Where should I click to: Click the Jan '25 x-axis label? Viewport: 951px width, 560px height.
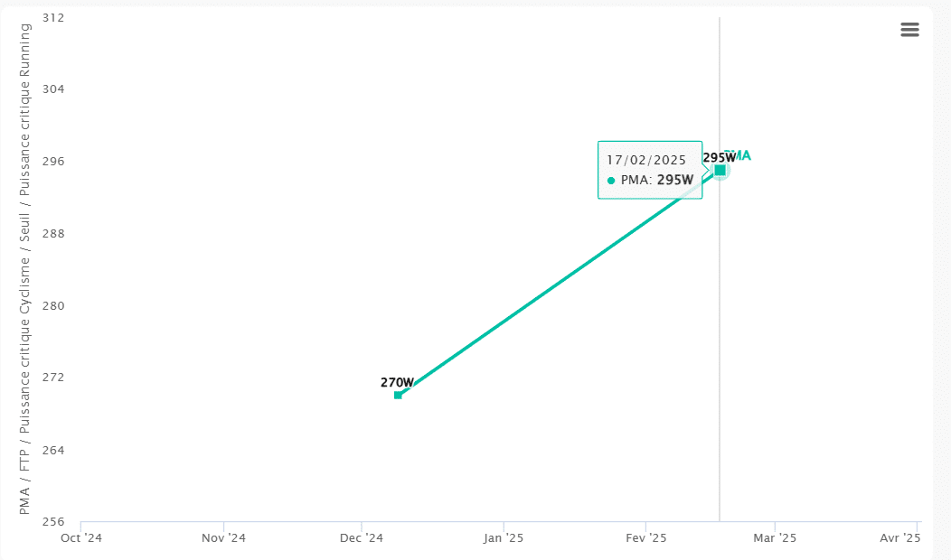pos(504,538)
